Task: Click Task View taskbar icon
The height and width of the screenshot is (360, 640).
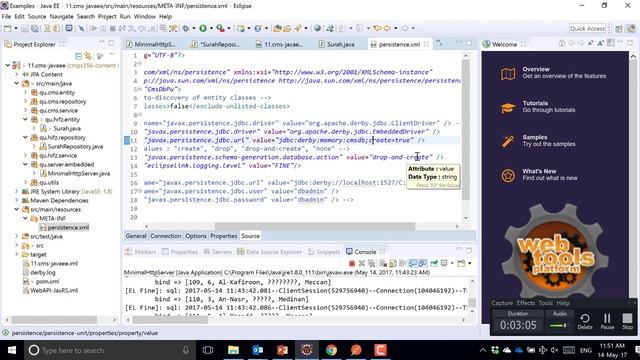Action: coord(208,350)
